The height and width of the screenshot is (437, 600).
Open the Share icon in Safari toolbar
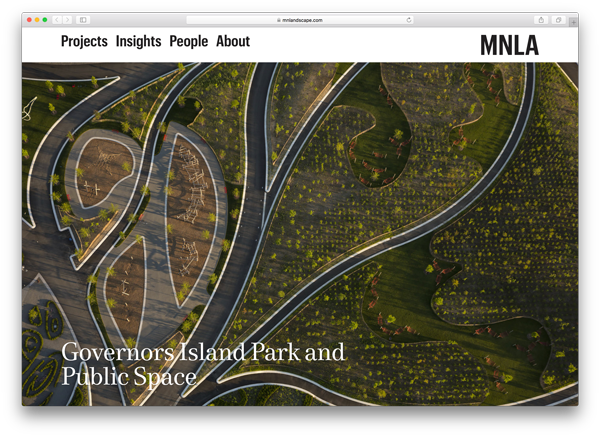541,20
